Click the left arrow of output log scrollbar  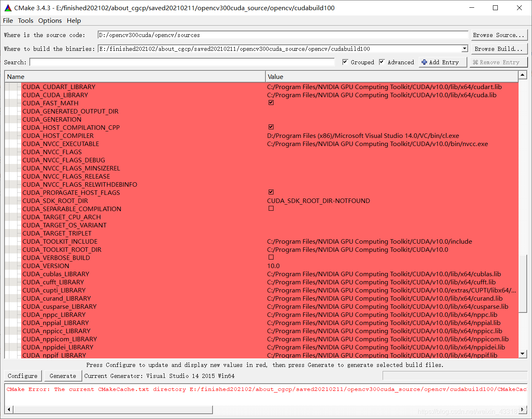(x=9, y=409)
